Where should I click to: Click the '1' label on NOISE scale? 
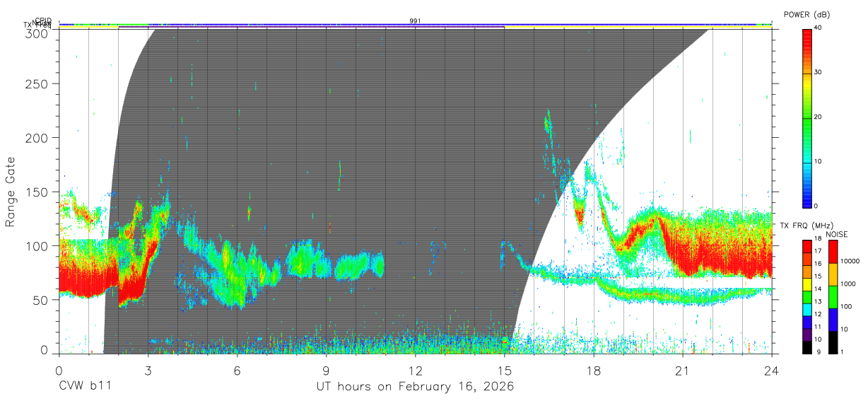coord(842,351)
